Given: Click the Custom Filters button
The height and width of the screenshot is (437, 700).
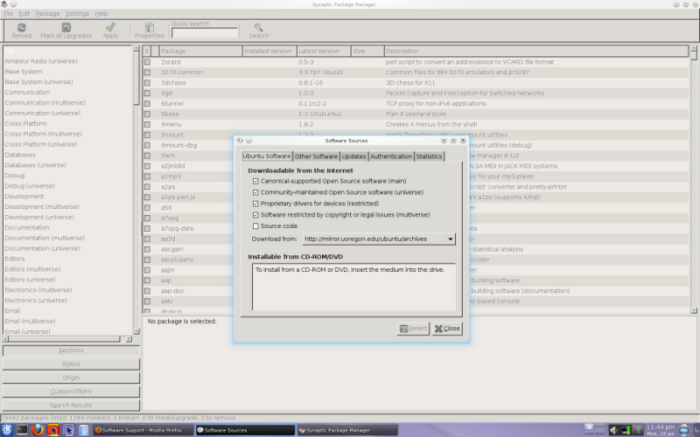Looking at the screenshot, I should point(70,390).
